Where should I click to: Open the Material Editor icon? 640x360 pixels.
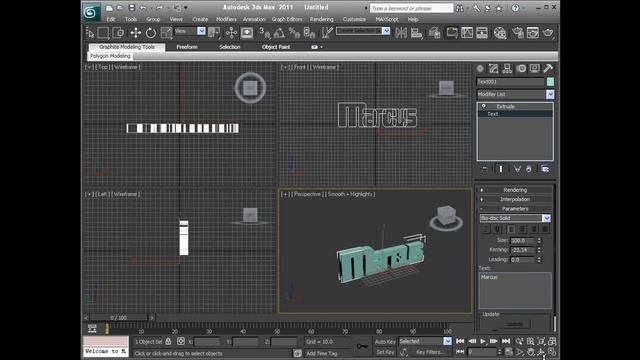(500, 33)
